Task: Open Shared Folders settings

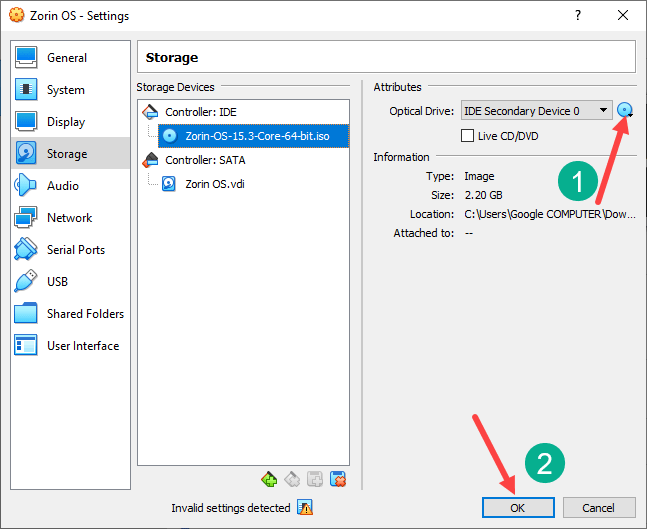Action: click(x=71, y=313)
